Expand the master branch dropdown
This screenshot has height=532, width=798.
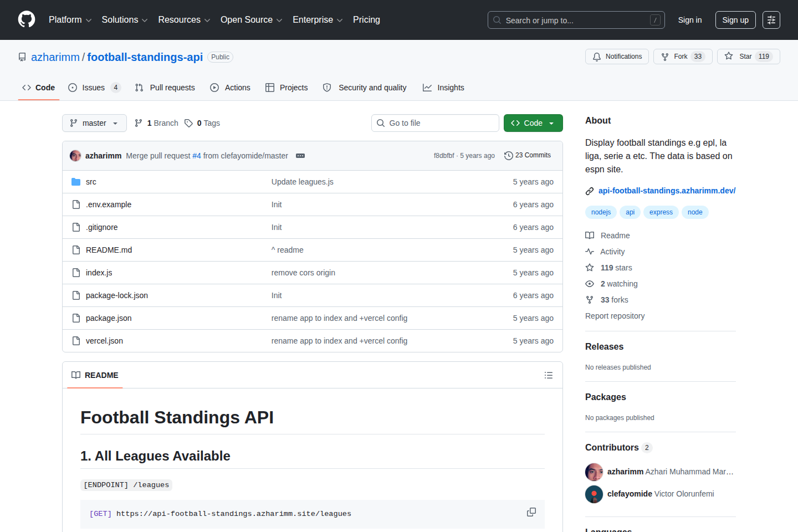(94, 123)
